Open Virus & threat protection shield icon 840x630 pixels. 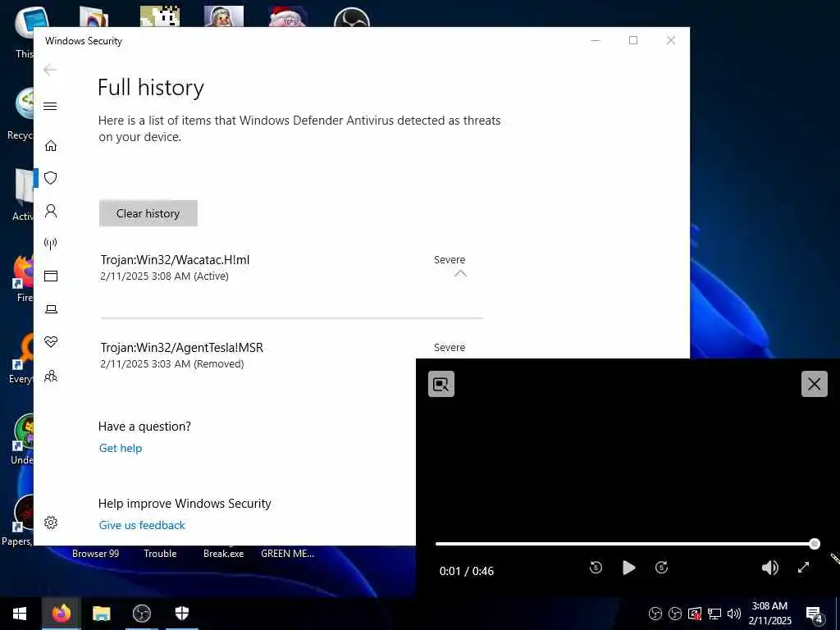[50, 178]
